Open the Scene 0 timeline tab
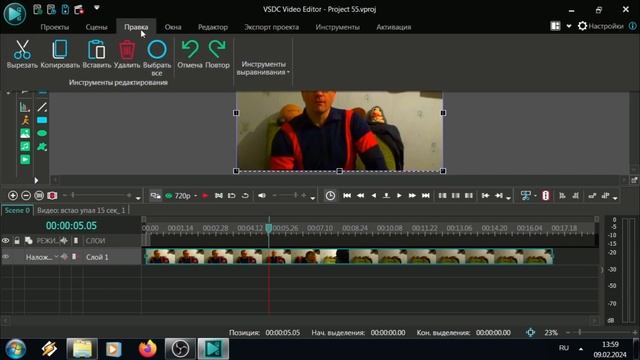 [17, 211]
